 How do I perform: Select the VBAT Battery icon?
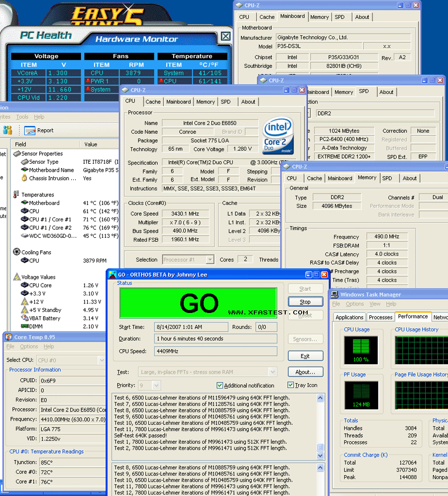24,318
